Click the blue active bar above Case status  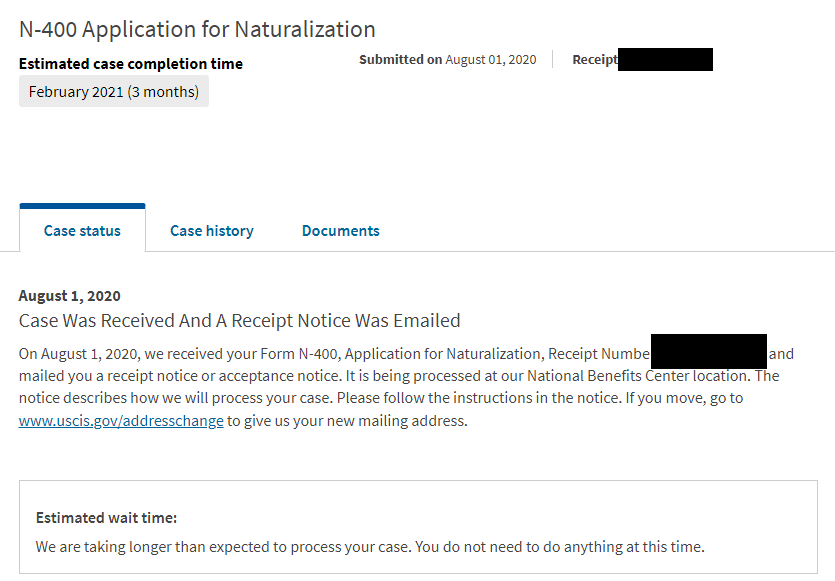tap(83, 206)
